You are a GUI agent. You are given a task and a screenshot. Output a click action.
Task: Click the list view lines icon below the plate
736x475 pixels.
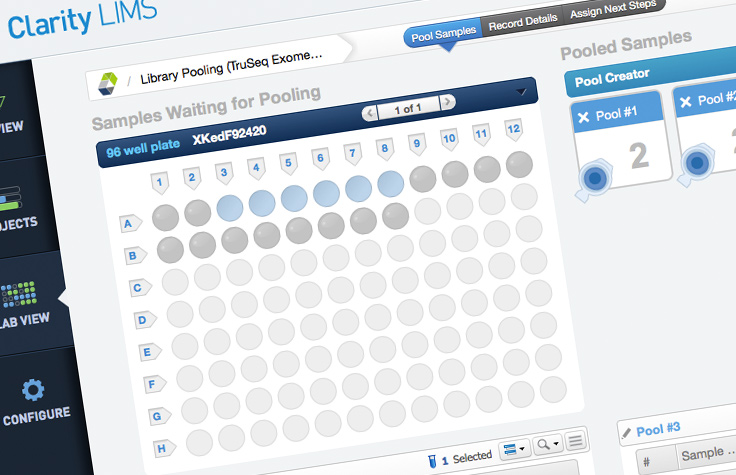pyautogui.click(x=575, y=442)
